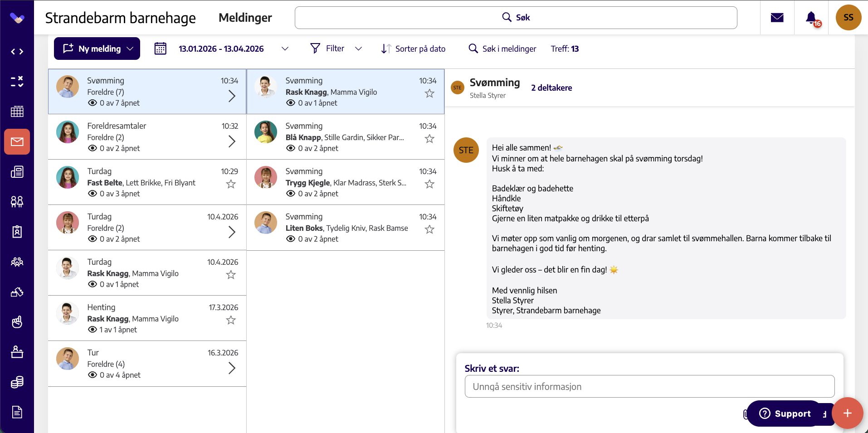Star the Turdag message to Fast Belte
Image resolution: width=868 pixels, height=433 pixels.
point(231,184)
